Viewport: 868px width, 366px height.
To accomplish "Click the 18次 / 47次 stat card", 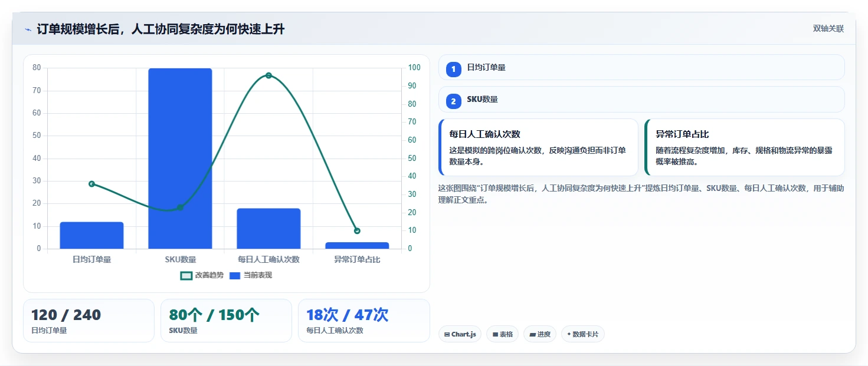I will 364,321.
